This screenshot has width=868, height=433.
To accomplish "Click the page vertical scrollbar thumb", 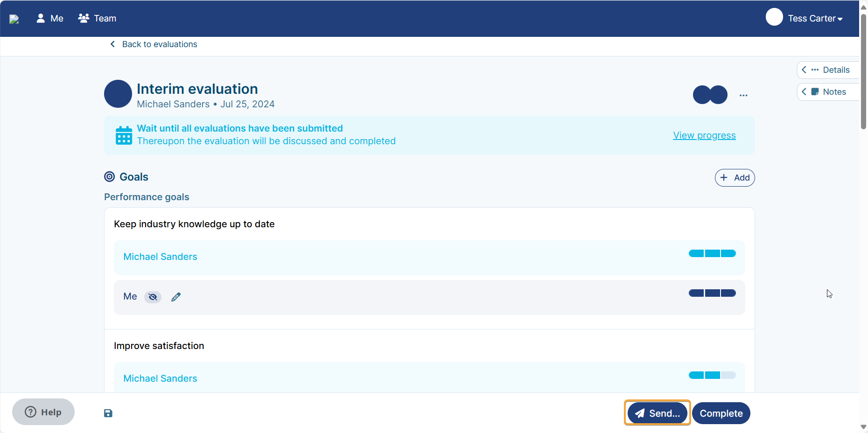I will (864, 71).
